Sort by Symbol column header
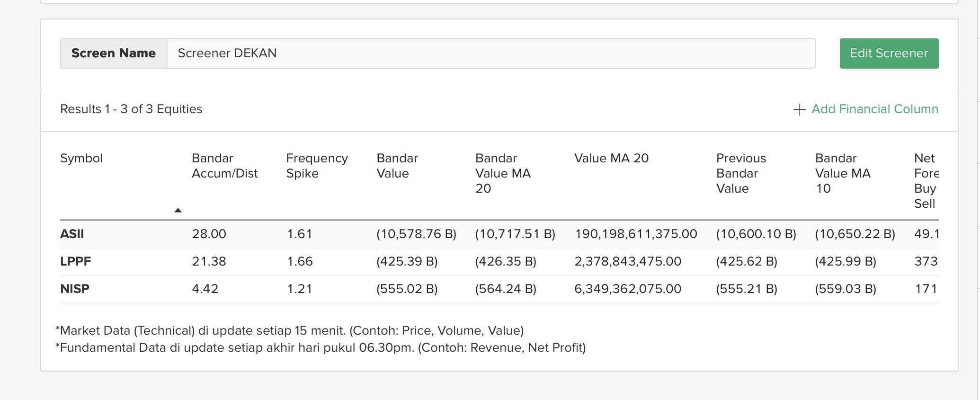 tap(81, 159)
